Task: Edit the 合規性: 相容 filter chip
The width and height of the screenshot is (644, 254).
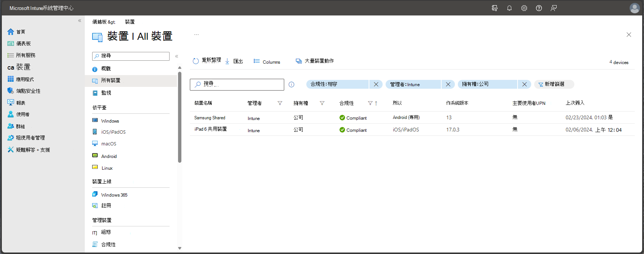Action: [337, 84]
